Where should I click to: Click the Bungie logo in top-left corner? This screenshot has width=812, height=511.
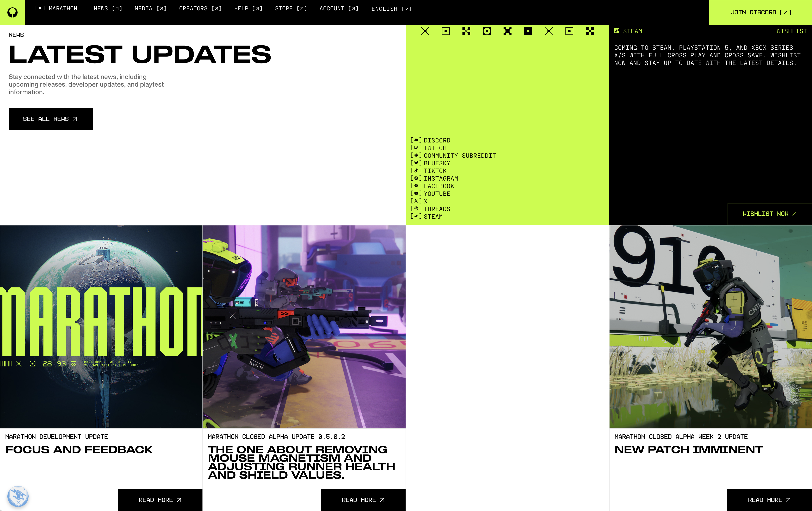(12, 12)
